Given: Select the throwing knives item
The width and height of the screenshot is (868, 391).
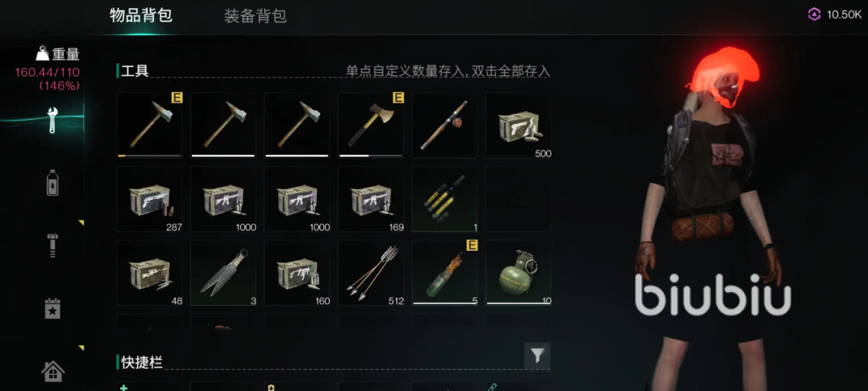Looking at the screenshot, I should tap(223, 273).
